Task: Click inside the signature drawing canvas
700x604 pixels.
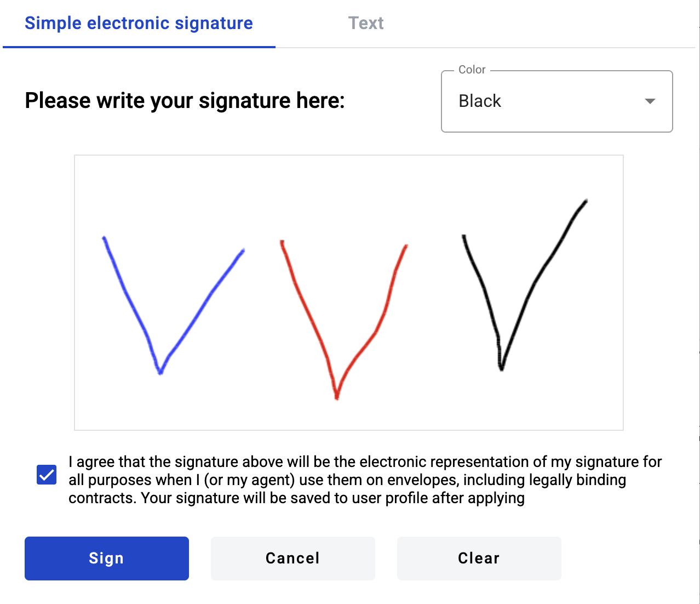Action: click(x=348, y=292)
